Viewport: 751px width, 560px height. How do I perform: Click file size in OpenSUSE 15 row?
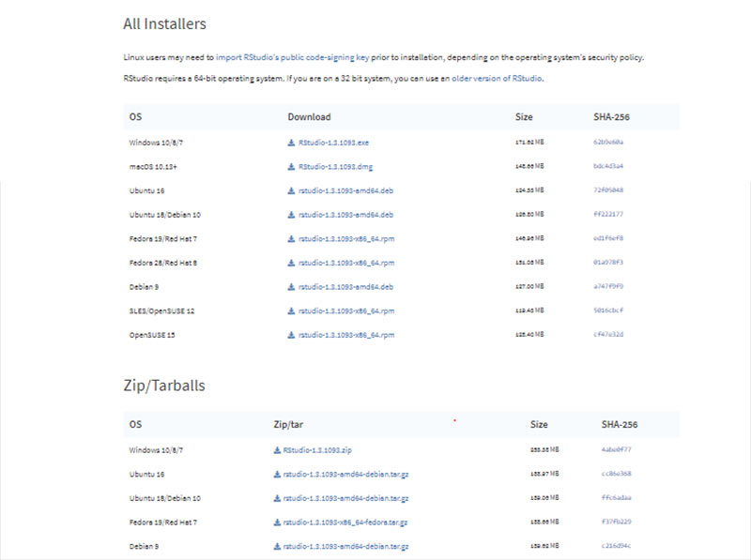point(529,334)
